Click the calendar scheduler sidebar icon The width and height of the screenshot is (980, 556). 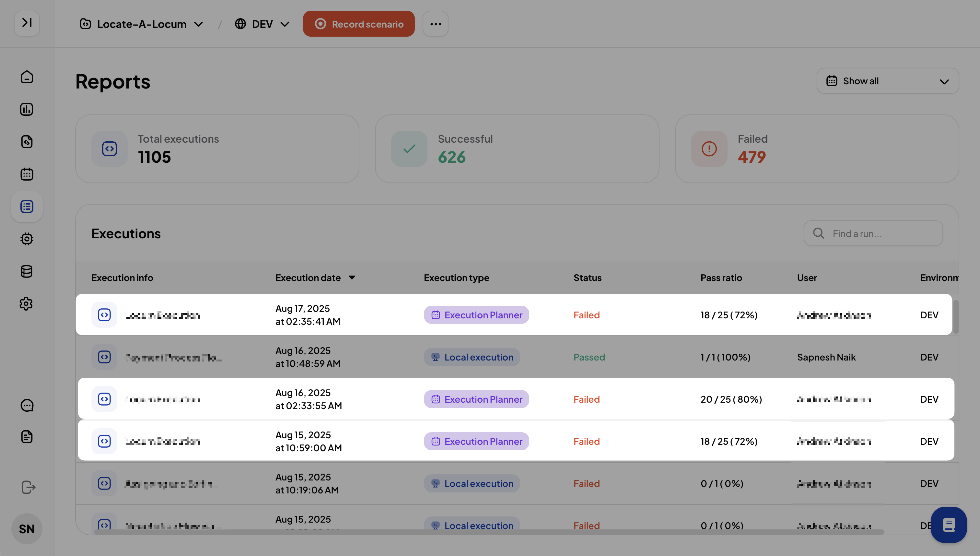[x=27, y=174]
